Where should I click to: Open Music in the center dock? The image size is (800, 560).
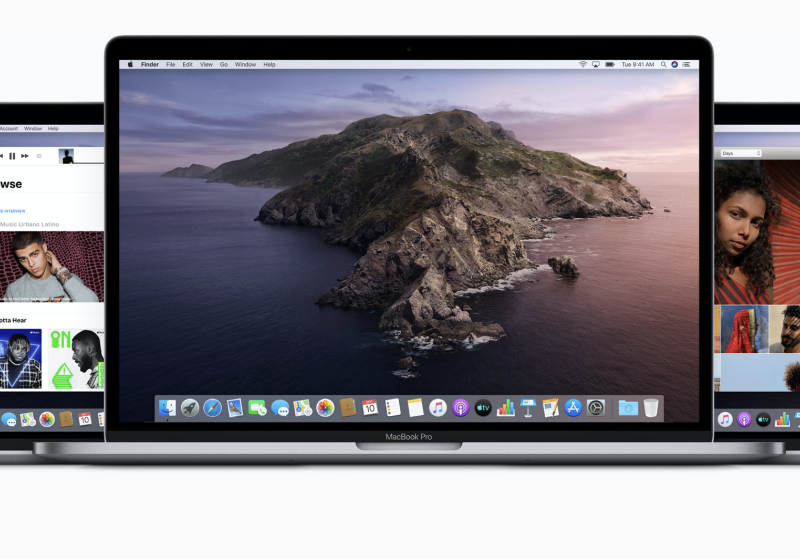(438, 408)
